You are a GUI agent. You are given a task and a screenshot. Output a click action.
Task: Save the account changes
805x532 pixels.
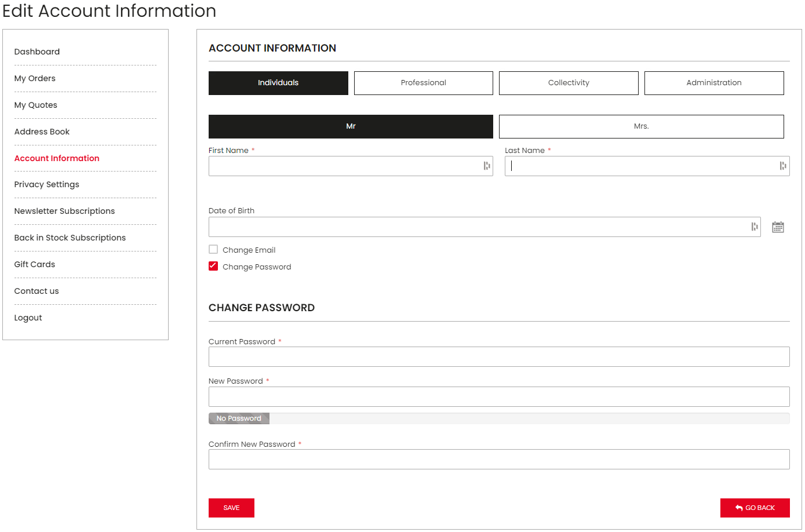[231, 508]
